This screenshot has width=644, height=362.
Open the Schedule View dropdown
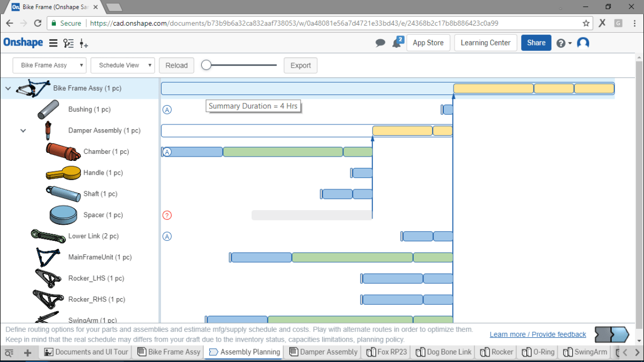(x=122, y=65)
